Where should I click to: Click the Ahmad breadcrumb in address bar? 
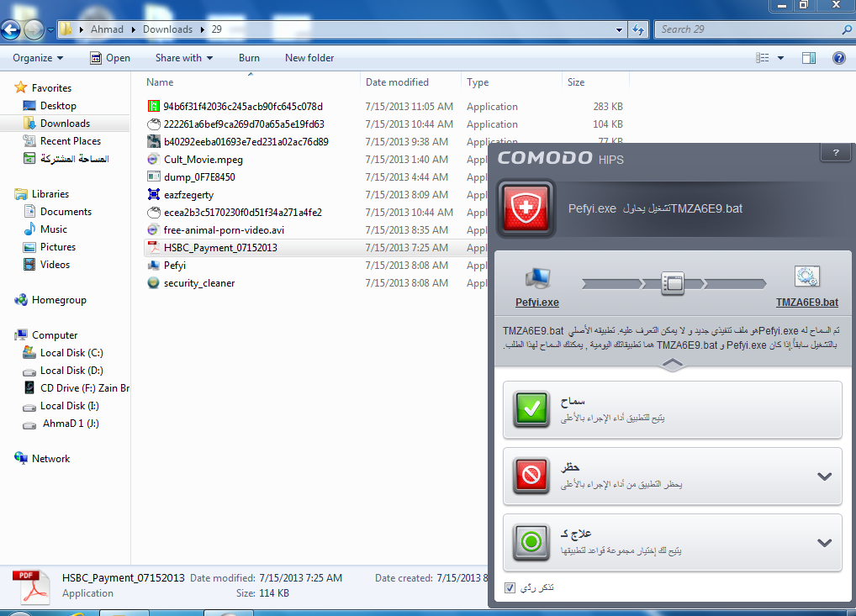(x=107, y=29)
